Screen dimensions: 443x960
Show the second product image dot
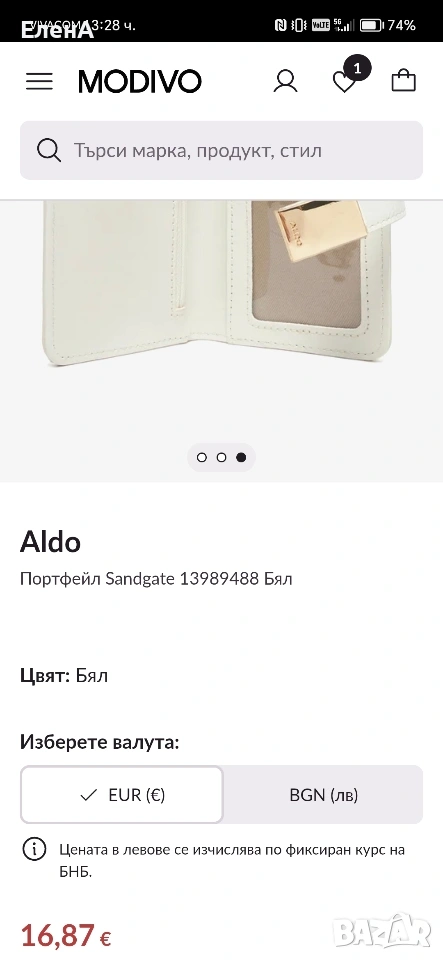(222, 457)
